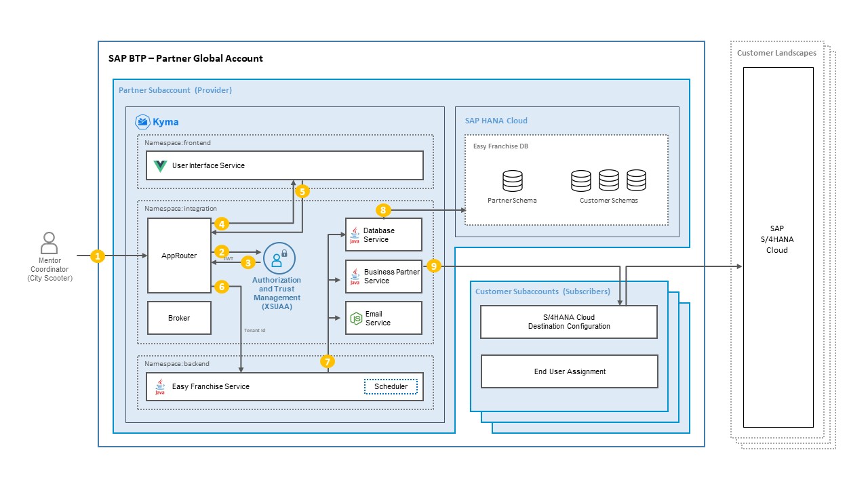Click the Partner Schema database icon

pyautogui.click(x=513, y=181)
